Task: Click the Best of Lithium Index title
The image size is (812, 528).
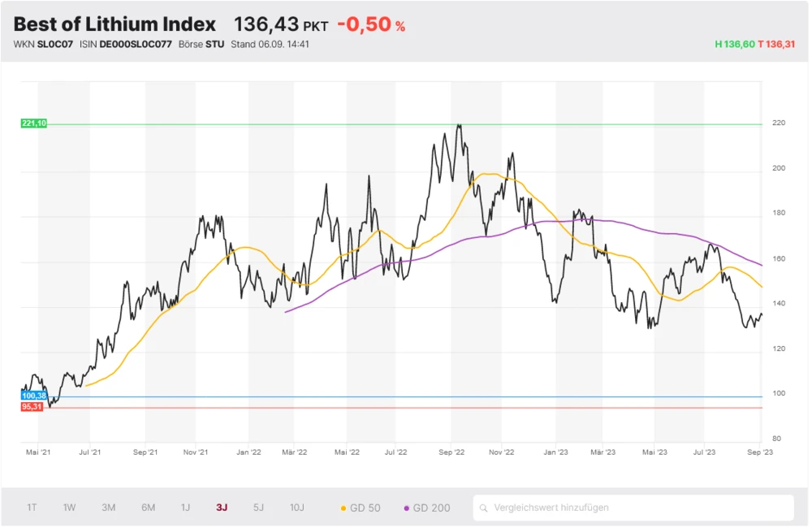Action: coord(114,24)
